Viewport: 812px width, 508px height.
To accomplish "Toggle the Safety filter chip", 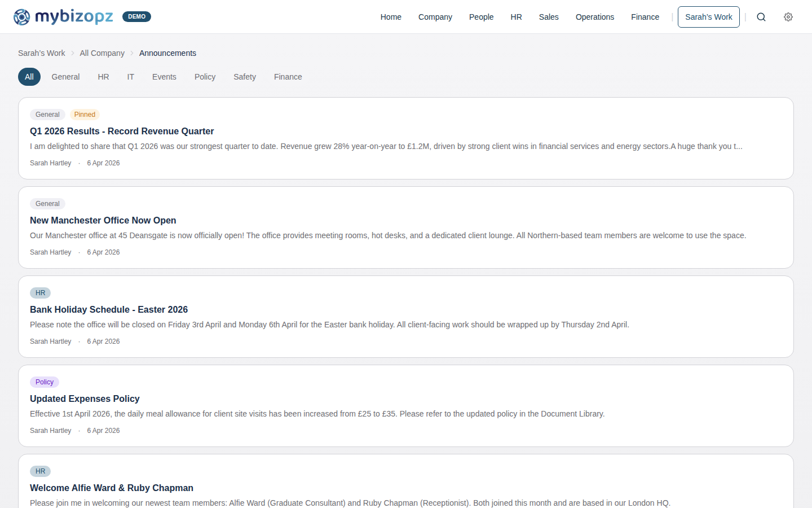I will [x=244, y=76].
